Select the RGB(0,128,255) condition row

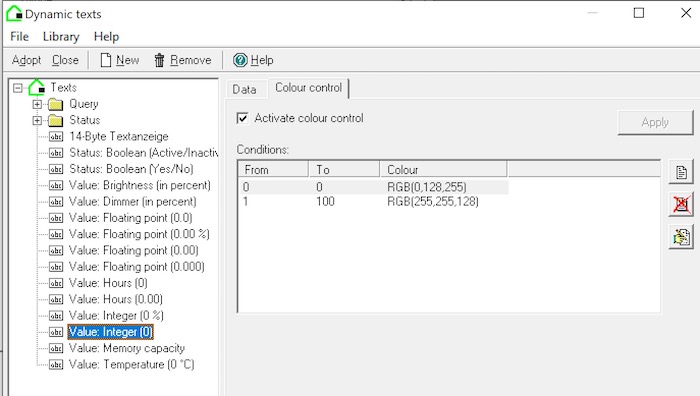pyautogui.click(x=373, y=187)
